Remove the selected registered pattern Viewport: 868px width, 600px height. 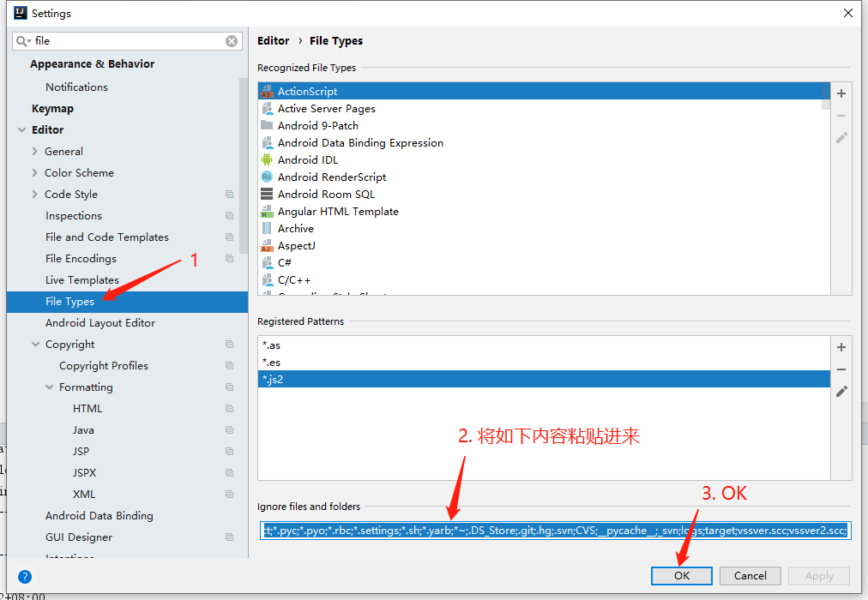click(x=841, y=369)
